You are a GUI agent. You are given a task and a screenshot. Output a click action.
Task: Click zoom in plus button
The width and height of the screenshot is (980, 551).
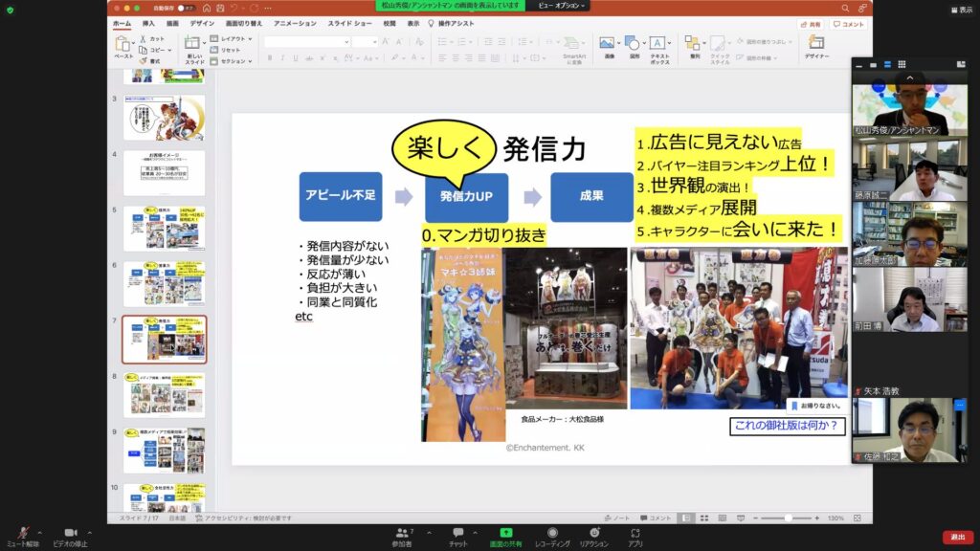(x=817, y=518)
